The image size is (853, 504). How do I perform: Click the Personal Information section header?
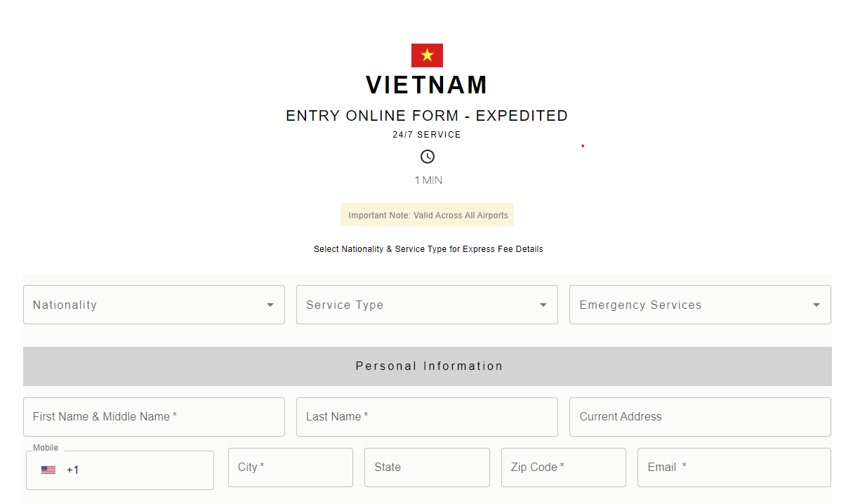click(428, 366)
